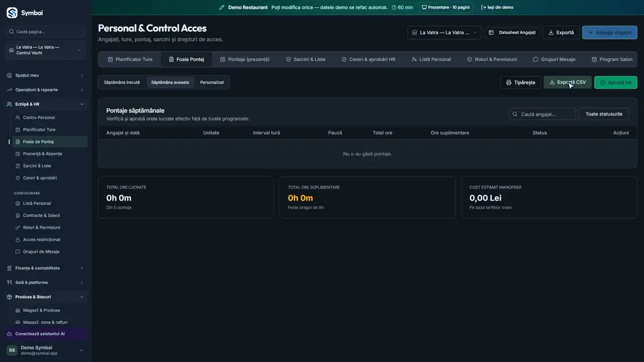Select the Personalizat range option
Screen dimensions: 644x362
click(x=212, y=82)
